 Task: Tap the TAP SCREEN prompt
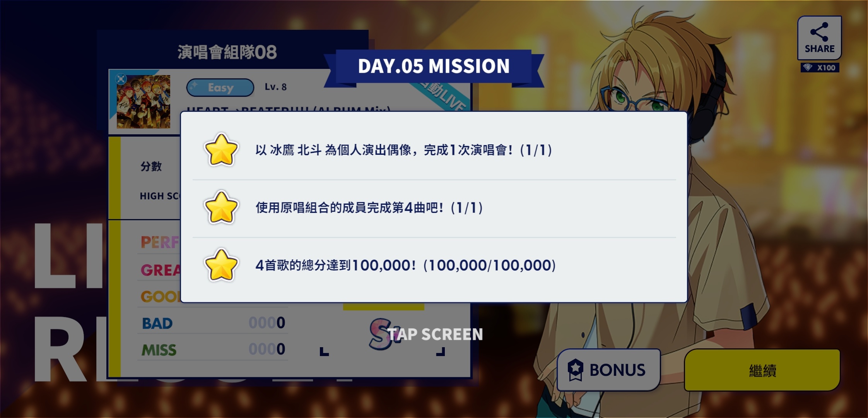(435, 334)
